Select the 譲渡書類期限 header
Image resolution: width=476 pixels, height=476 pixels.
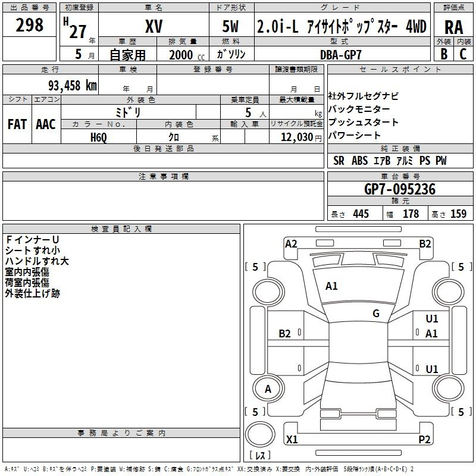[x=296, y=69]
